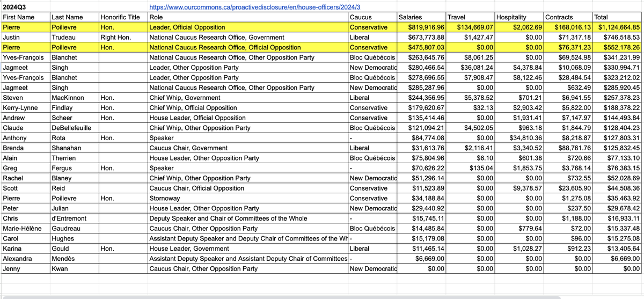This screenshot has height=299, width=644.
Task: Click the Fergus last name cell
Action: click(x=74, y=168)
